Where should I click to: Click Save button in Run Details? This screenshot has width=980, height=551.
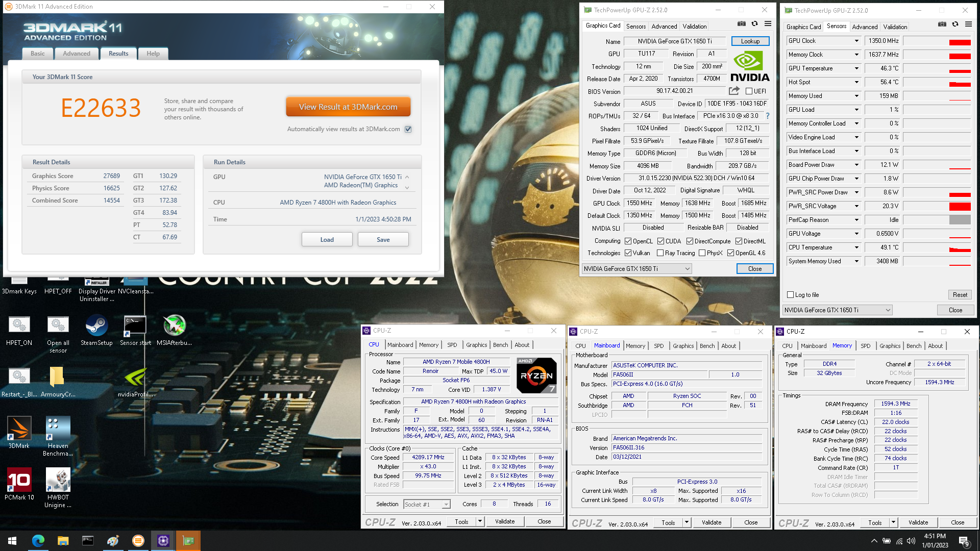tap(383, 240)
